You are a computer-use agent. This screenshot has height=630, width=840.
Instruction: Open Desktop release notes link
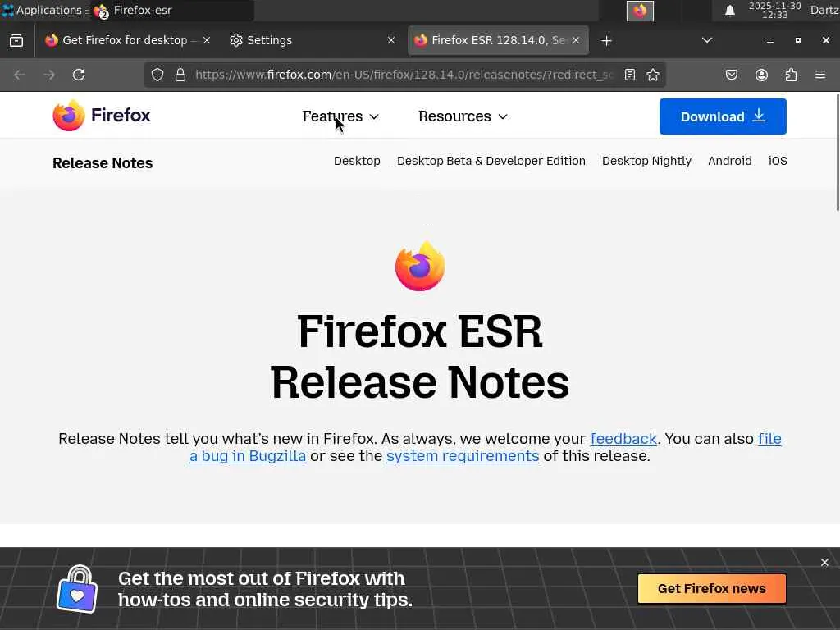[x=357, y=161]
